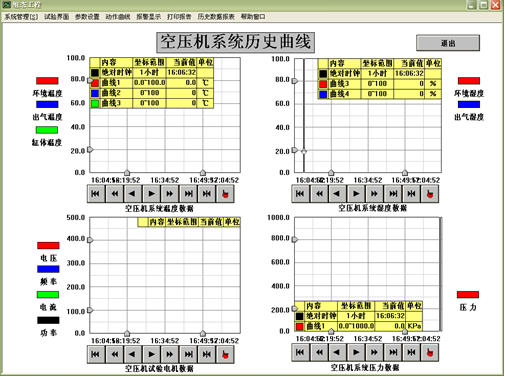Select 曲线2 row in temperature legend table
The width and height of the screenshot is (505, 377).
152,93
